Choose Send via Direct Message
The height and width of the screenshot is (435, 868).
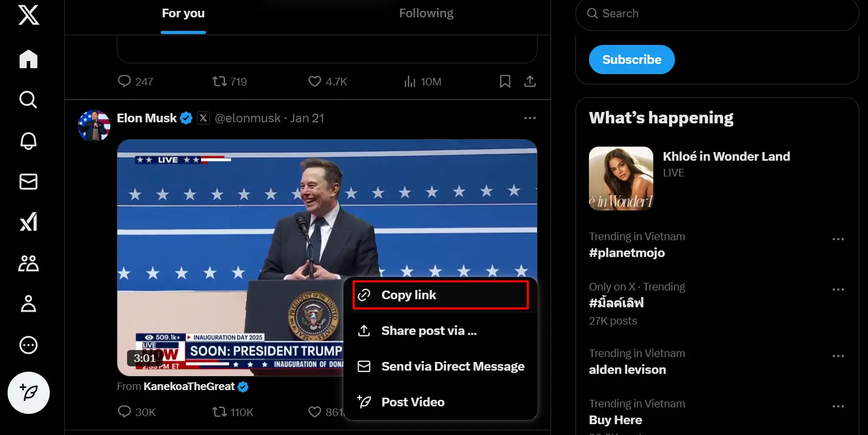pos(440,366)
